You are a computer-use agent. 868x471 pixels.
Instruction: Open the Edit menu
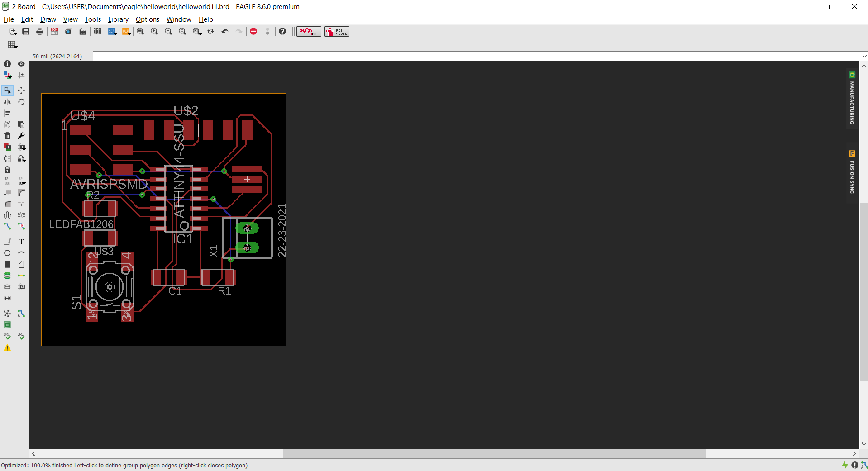point(27,19)
